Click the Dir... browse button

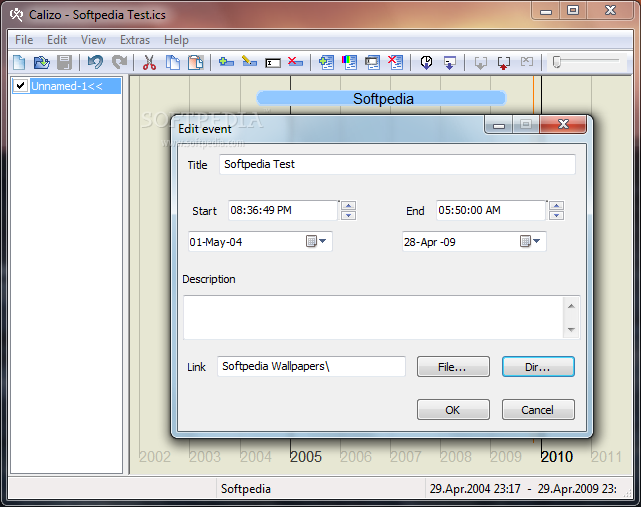(538, 366)
